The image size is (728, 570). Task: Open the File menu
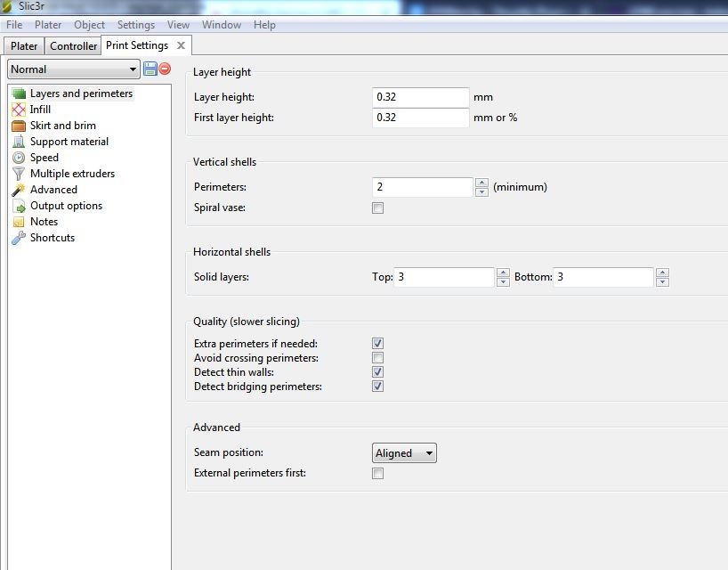14,25
